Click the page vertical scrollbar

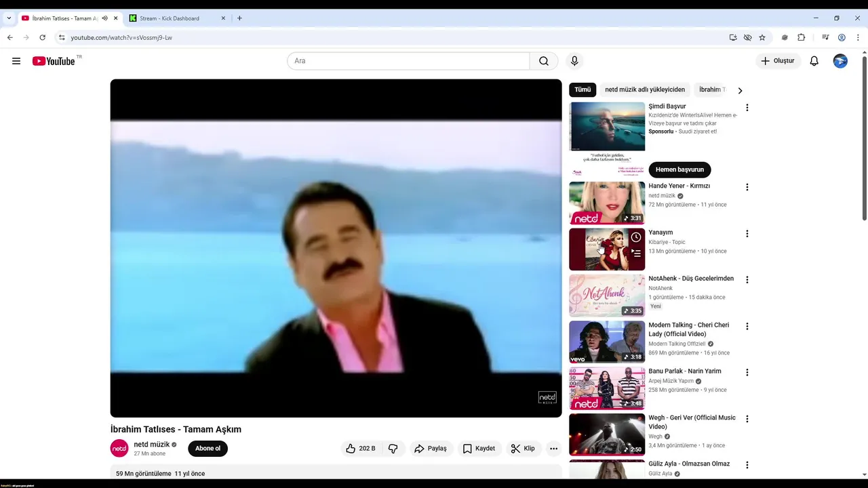pyautogui.click(x=864, y=138)
